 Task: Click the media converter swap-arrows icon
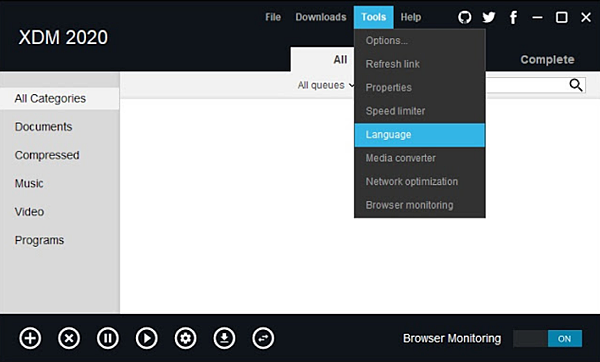coord(263,338)
